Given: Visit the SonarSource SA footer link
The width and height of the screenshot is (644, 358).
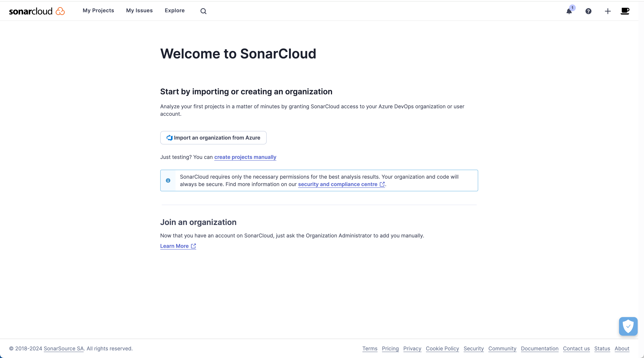Looking at the screenshot, I should 64,349.
